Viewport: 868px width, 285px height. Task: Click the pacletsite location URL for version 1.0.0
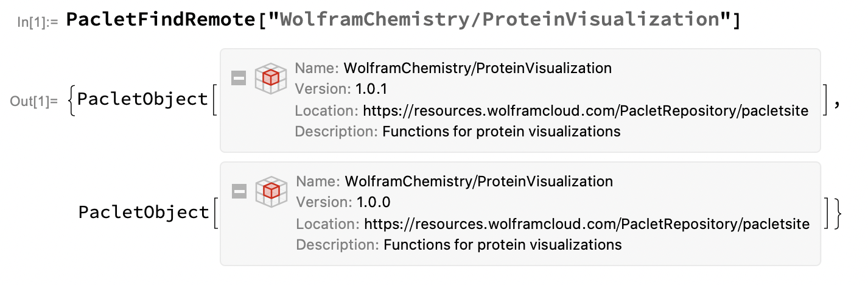587,224
